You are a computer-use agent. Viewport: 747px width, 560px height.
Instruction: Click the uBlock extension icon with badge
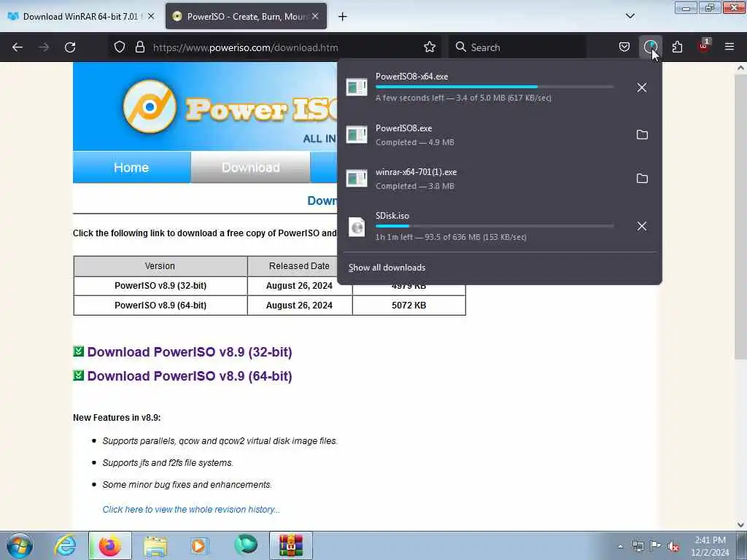click(x=704, y=46)
